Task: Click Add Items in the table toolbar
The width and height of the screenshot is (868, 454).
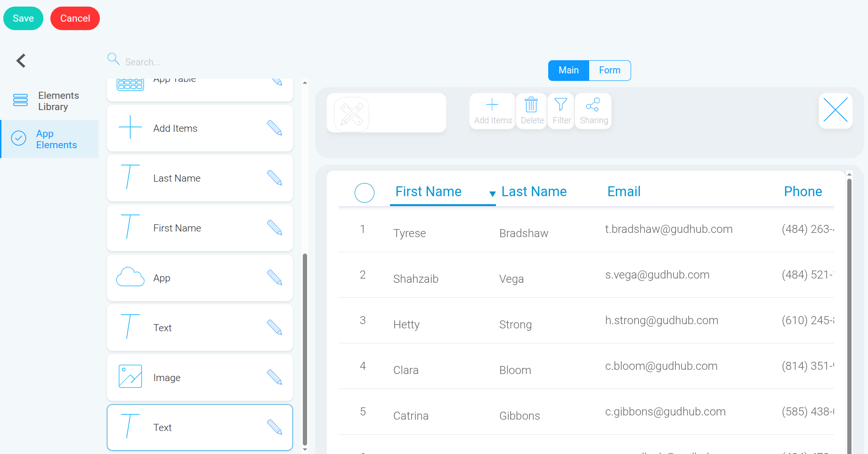Action: [493, 111]
